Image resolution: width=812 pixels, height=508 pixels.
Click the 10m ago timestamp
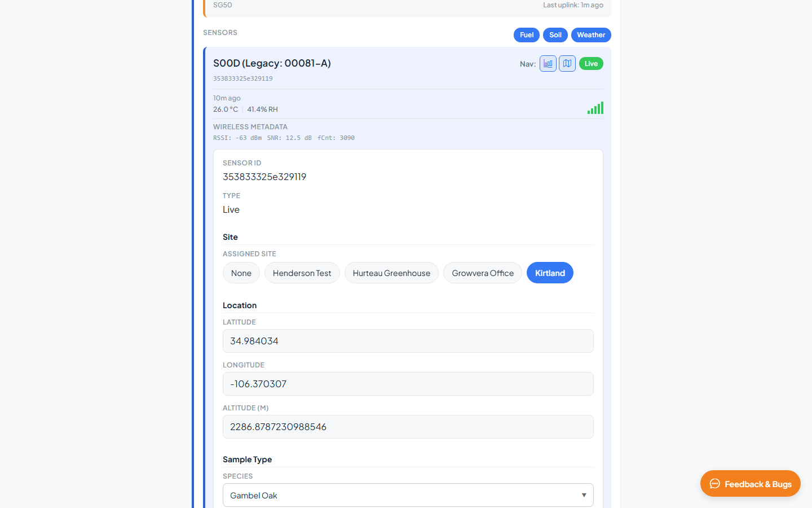point(227,98)
